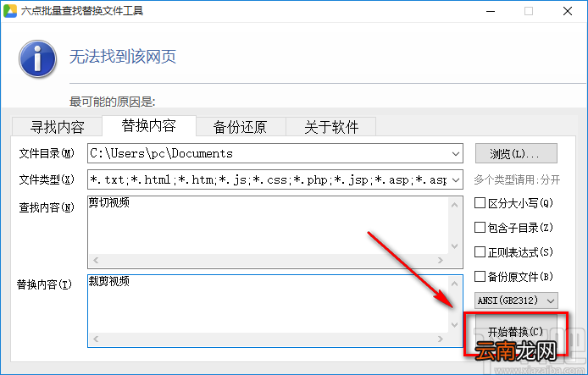Click the 无法找到该网页 heading
Screen dimensions: 588x375
point(123,57)
